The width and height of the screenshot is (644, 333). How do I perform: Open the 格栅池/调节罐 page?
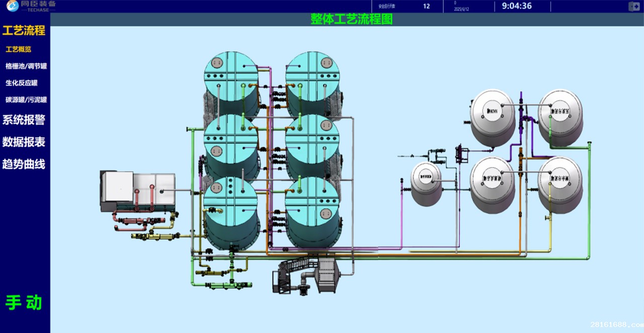coord(26,66)
